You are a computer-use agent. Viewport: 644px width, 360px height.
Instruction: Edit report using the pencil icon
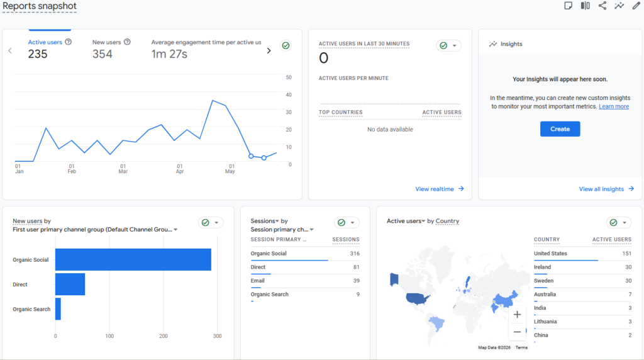[636, 6]
